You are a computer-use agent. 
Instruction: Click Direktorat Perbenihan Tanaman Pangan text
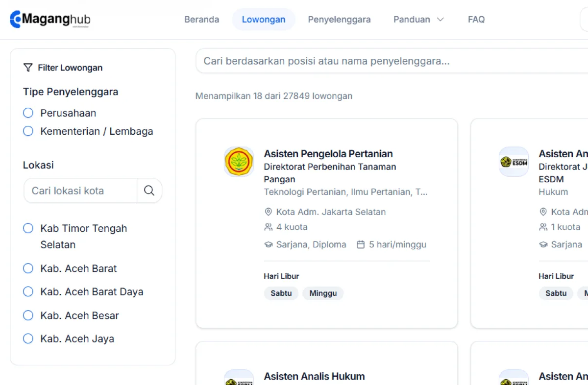(330, 173)
